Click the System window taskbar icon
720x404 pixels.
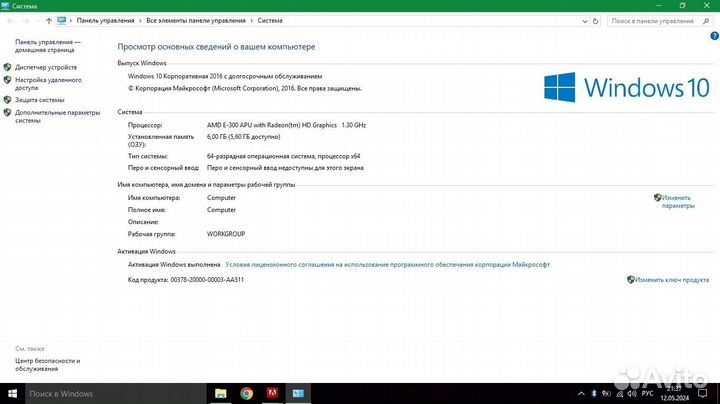point(298,394)
